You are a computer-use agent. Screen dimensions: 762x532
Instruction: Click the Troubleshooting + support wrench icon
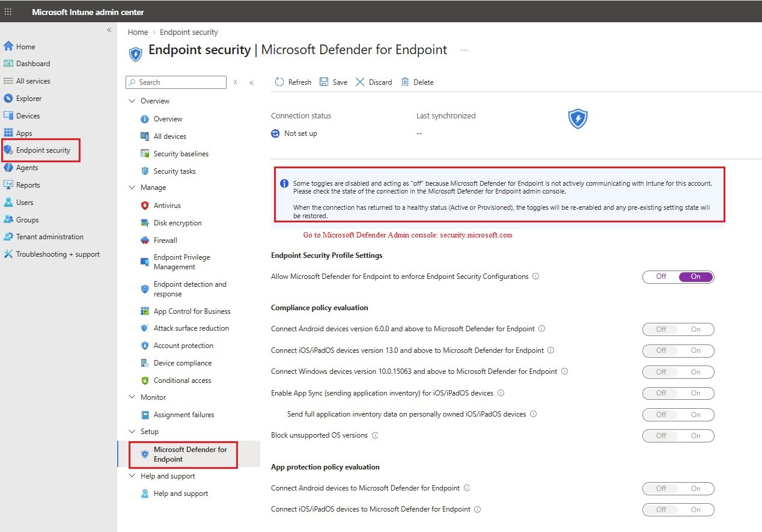[8, 254]
